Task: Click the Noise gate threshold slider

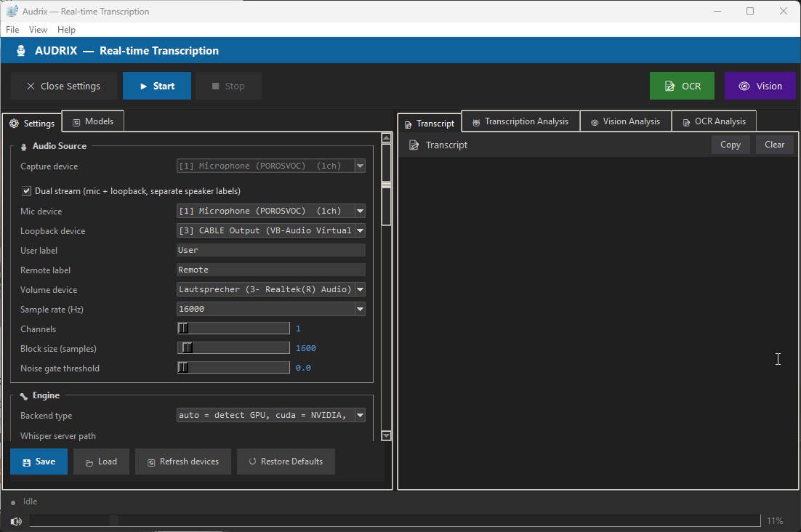Action: [233, 368]
